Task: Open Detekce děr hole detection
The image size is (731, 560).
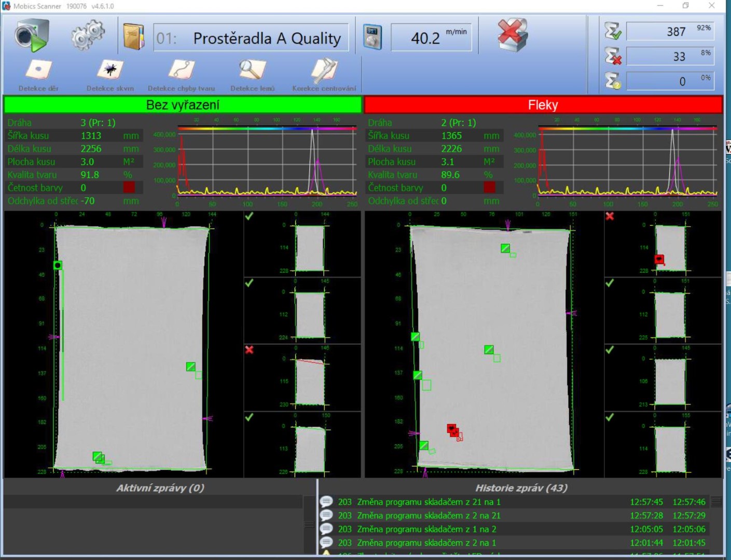Action: pyautogui.click(x=39, y=76)
